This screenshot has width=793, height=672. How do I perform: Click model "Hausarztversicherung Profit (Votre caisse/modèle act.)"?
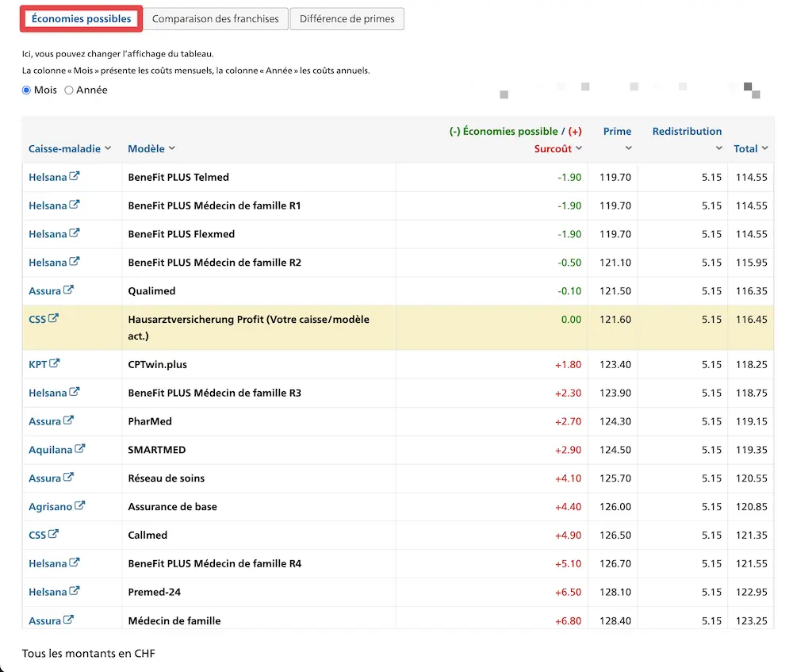[249, 328]
